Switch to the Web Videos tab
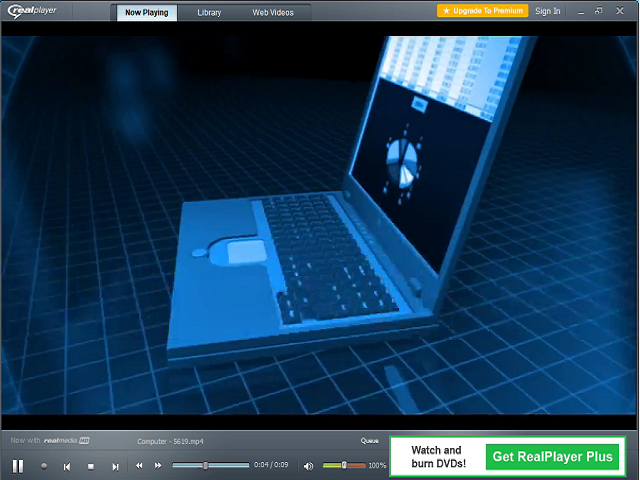Screen dimensions: 640x480 [273, 13]
